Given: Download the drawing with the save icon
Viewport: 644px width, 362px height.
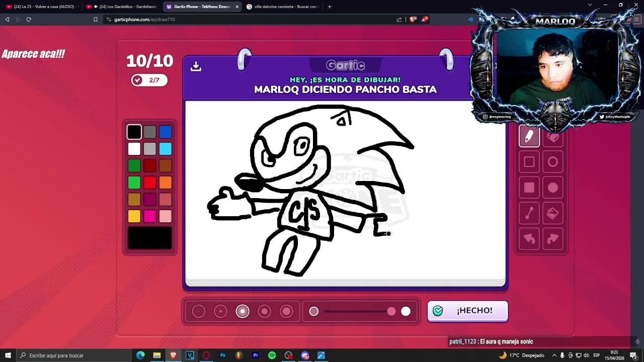Looking at the screenshot, I should pos(196,66).
